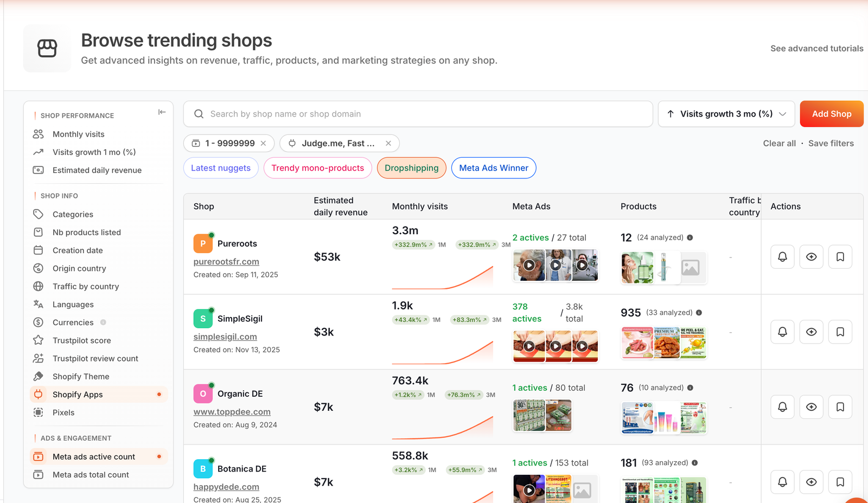Click the bell icon for Organic DE
The width and height of the screenshot is (868, 503).
click(x=782, y=407)
